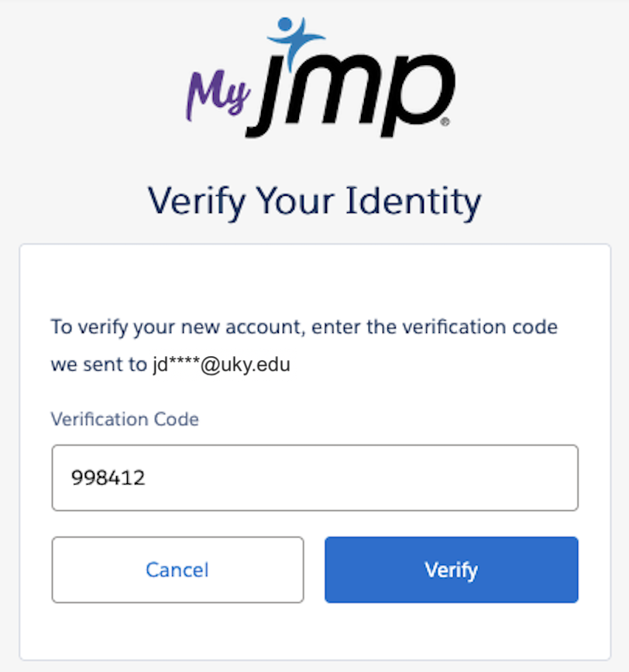Click the masked email jd****@uky.edu

point(221,364)
